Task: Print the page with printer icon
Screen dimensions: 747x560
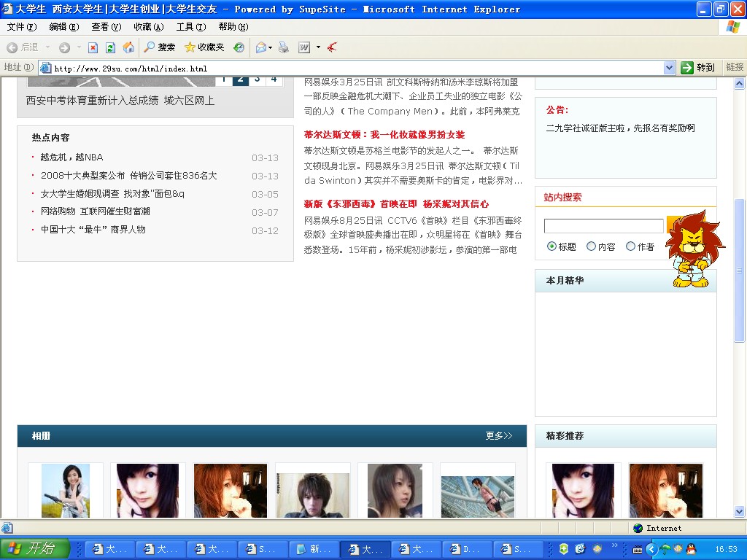Action: tap(284, 47)
